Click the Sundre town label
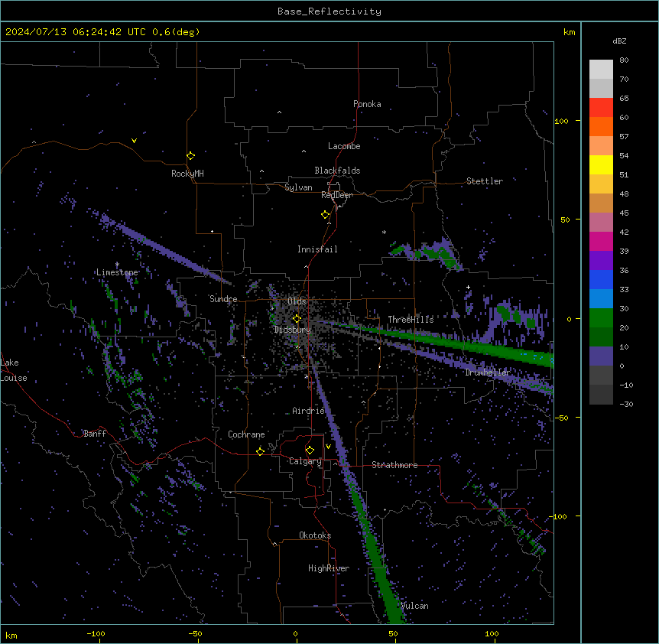 (x=223, y=299)
